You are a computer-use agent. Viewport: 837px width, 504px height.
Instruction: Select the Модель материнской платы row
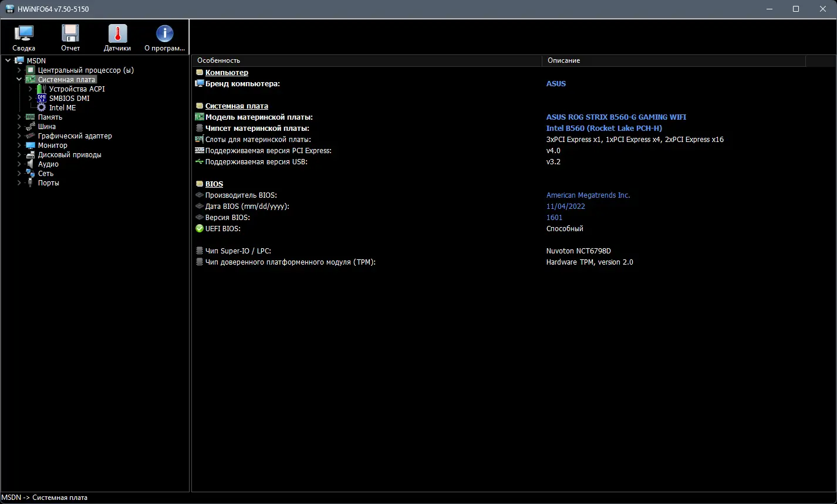[x=259, y=117]
